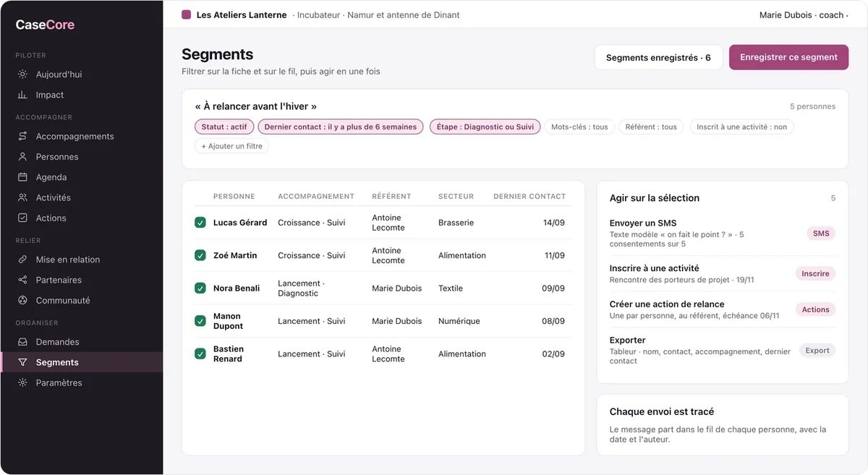
Task: Sort by the Secteur column header
Action: tap(456, 196)
